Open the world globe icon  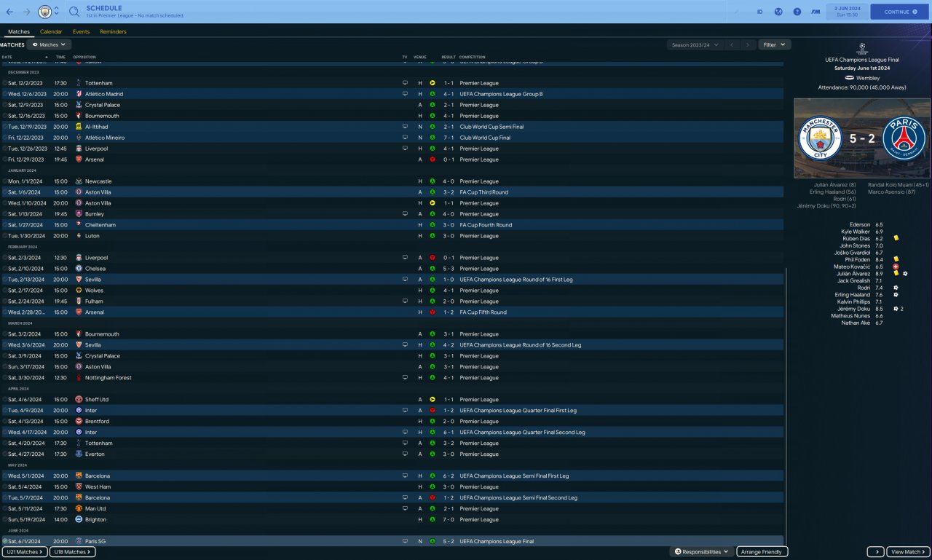[778, 12]
